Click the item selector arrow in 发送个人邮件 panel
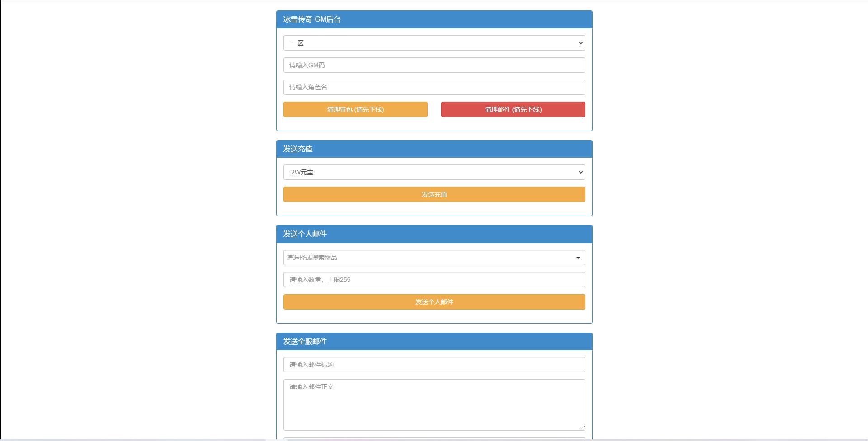Image resolution: width=868 pixels, height=441 pixels. [x=578, y=257]
